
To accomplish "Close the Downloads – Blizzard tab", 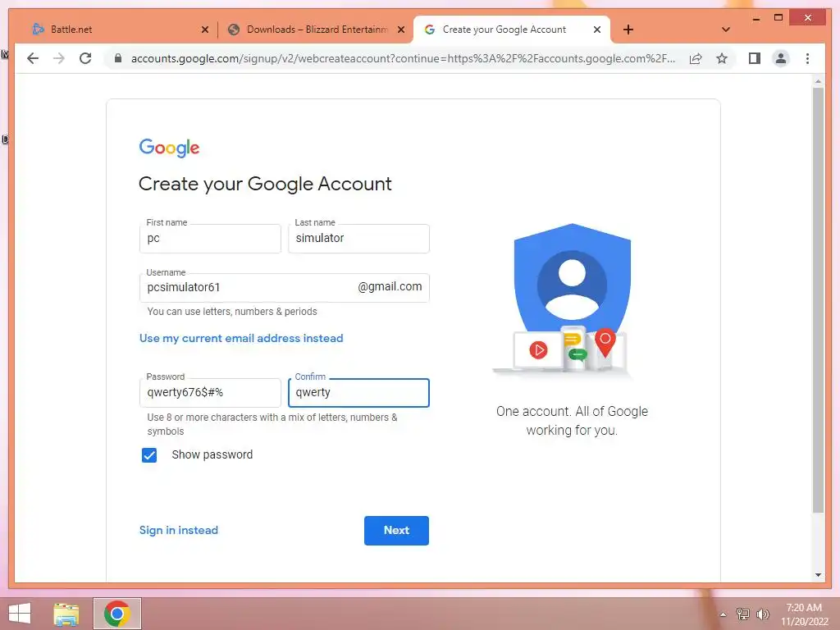I will click(x=400, y=30).
